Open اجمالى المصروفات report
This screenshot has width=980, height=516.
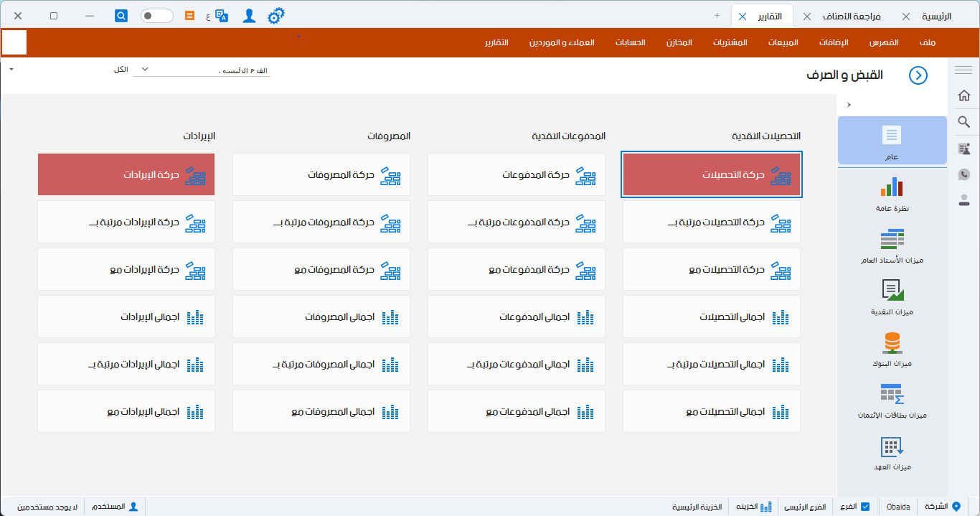pyautogui.click(x=321, y=316)
